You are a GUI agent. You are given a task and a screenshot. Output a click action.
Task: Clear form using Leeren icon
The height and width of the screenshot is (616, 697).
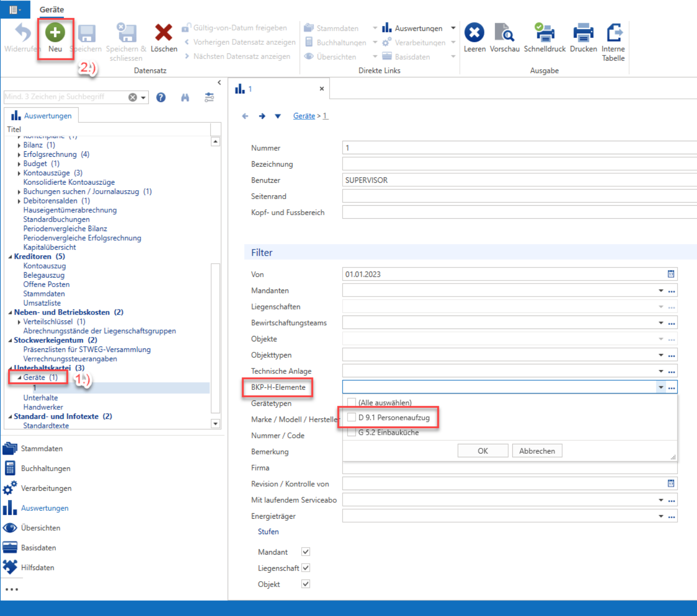(474, 33)
